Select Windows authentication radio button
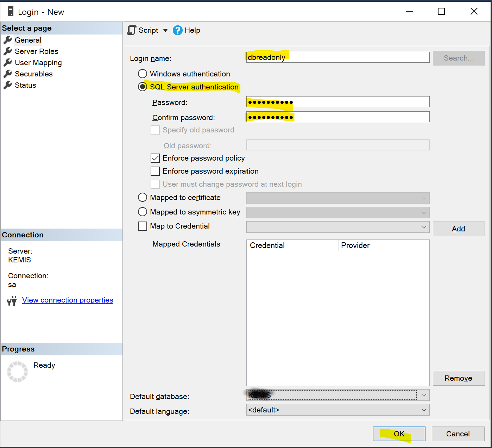The height and width of the screenshot is (448, 492). tap(143, 74)
